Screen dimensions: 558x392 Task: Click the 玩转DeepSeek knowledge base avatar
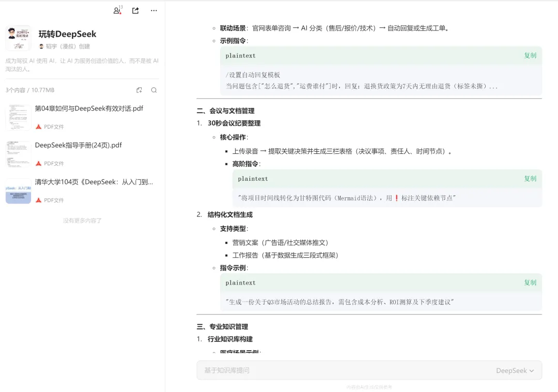click(18, 39)
